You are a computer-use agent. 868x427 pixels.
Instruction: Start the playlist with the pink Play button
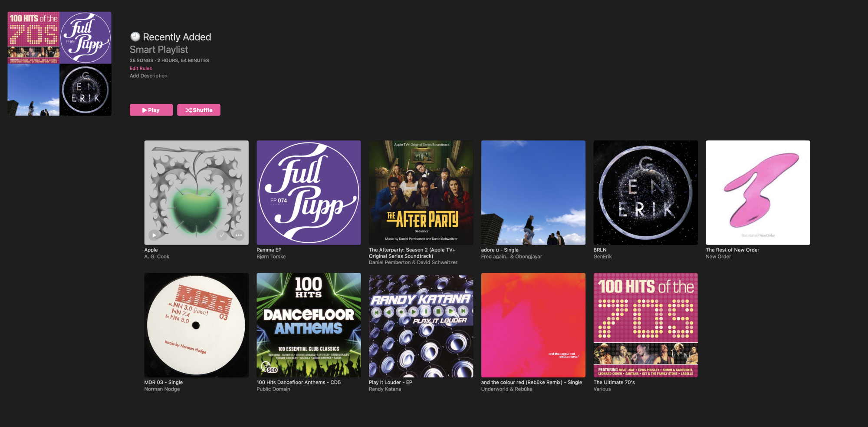click(x=151, y=110)
